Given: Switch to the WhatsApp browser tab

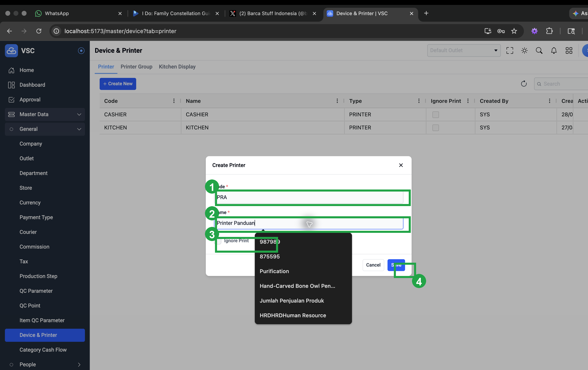Looking at the screenshot, I should [x=78, y=13].
